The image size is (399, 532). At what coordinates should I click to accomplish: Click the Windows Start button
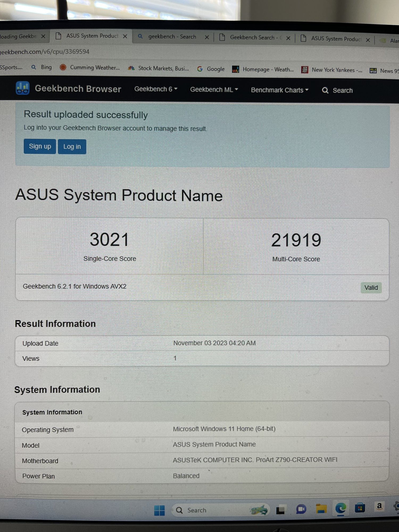159,510
